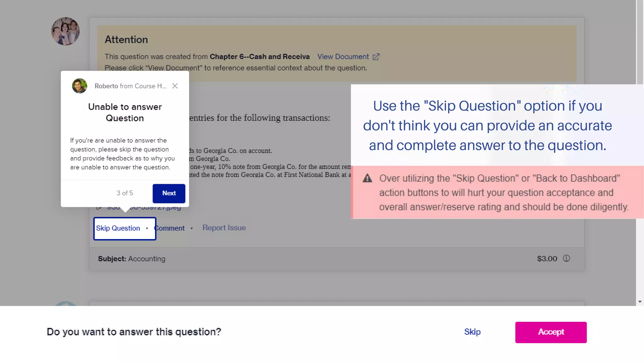Click Roberto's avatar in the popup

(x=80, y=86)
